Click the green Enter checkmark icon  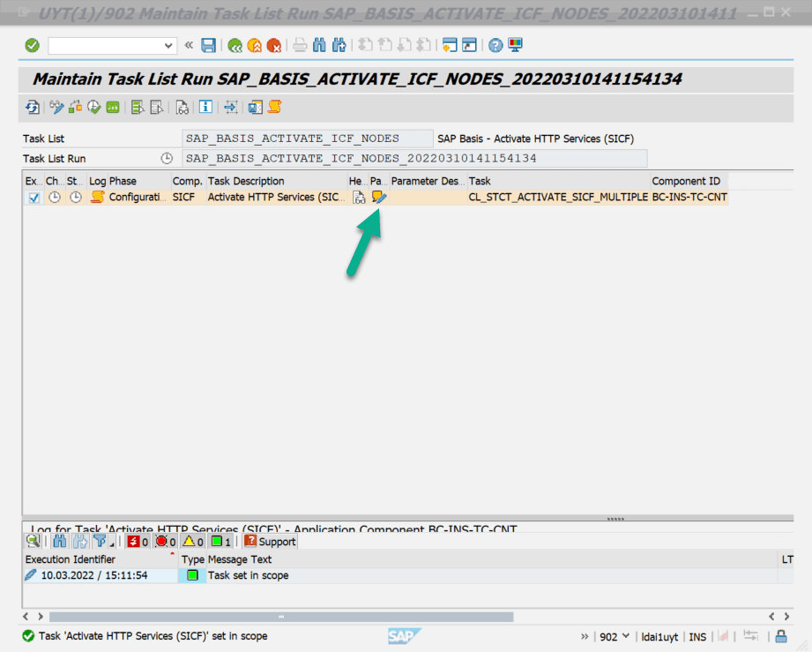pos(32,46)
